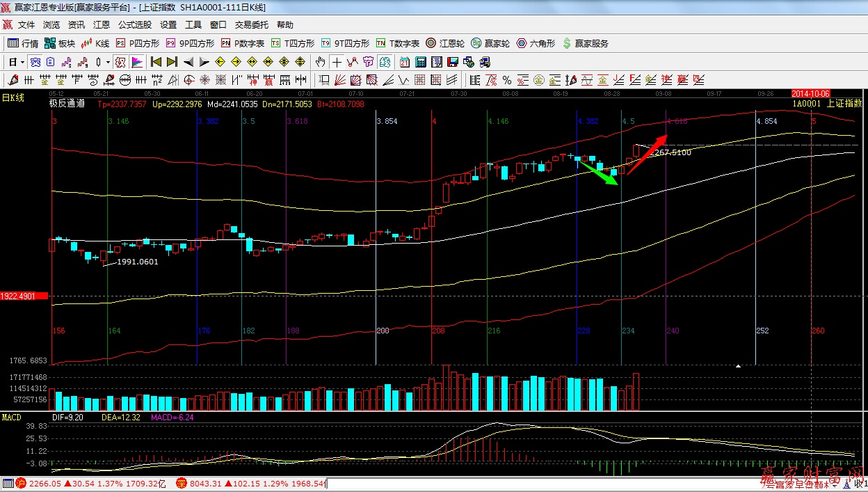The image size is (868, 492).
Task: Click the calculator icon in toolbar
Action: [x=420, y=62]
